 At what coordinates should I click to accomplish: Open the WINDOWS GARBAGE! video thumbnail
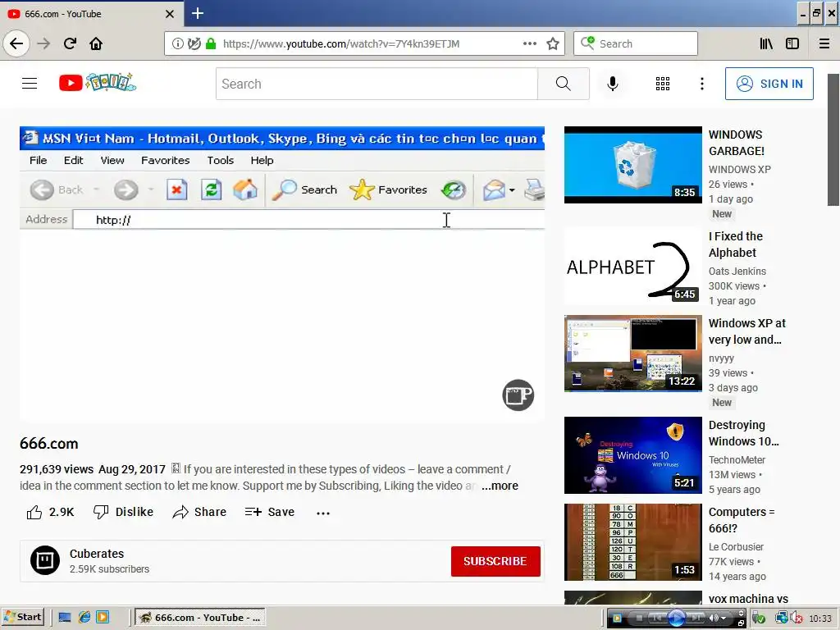[632, 164]
